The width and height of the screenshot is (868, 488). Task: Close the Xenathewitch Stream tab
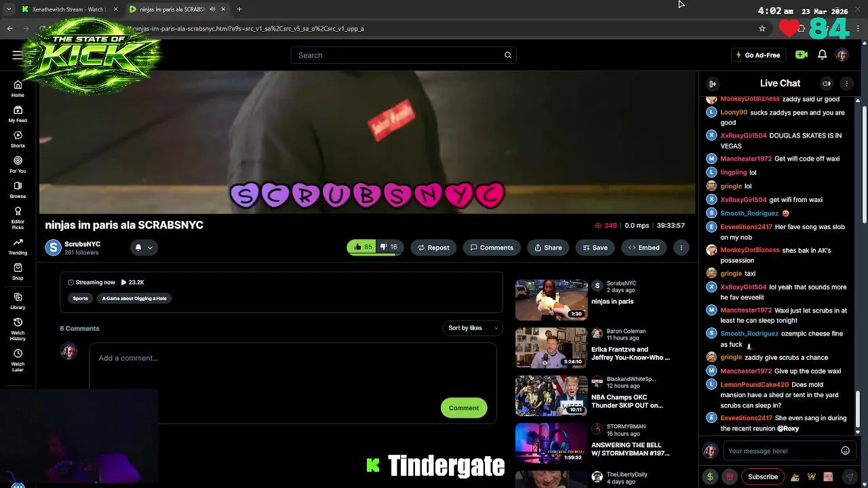(116, 9)
